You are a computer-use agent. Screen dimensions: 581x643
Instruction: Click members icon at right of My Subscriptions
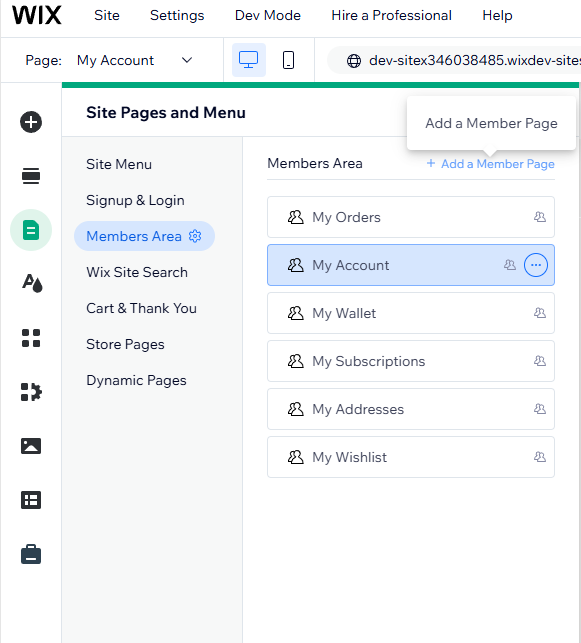(540, 360)
